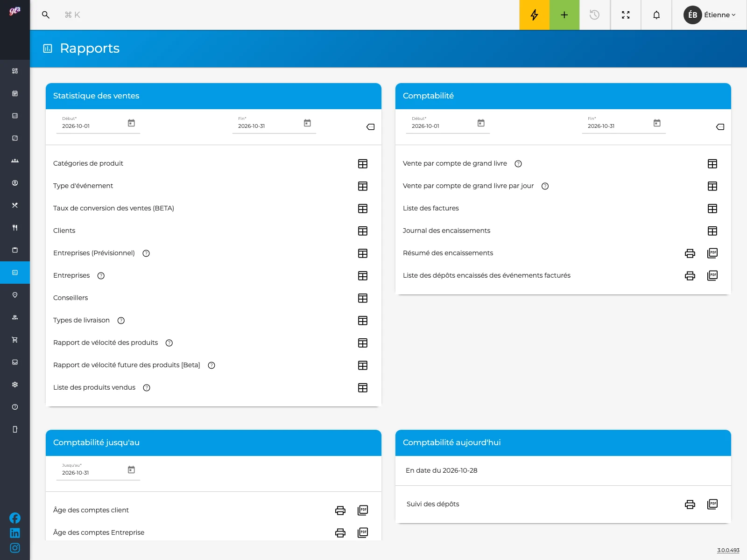This screenshot has width=747, height=560.
Task: Open the location pin sidebar item
Action: 15,295
